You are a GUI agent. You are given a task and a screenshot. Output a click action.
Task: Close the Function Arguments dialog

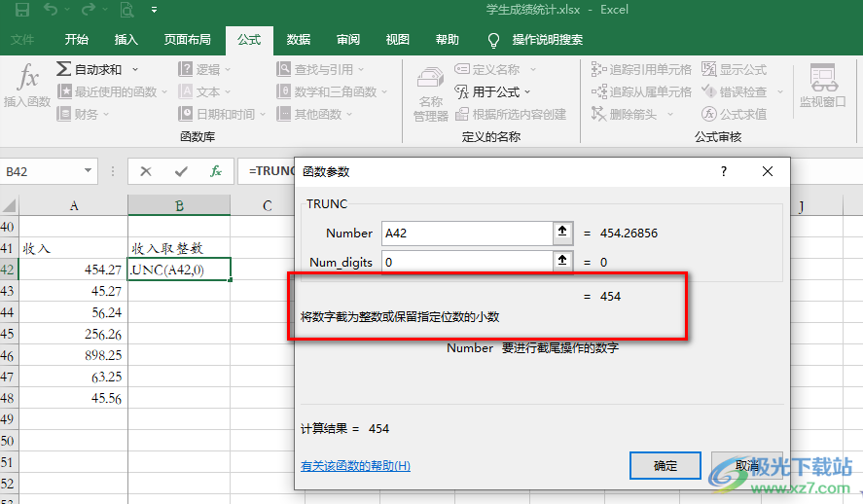(x=768, y=171)
